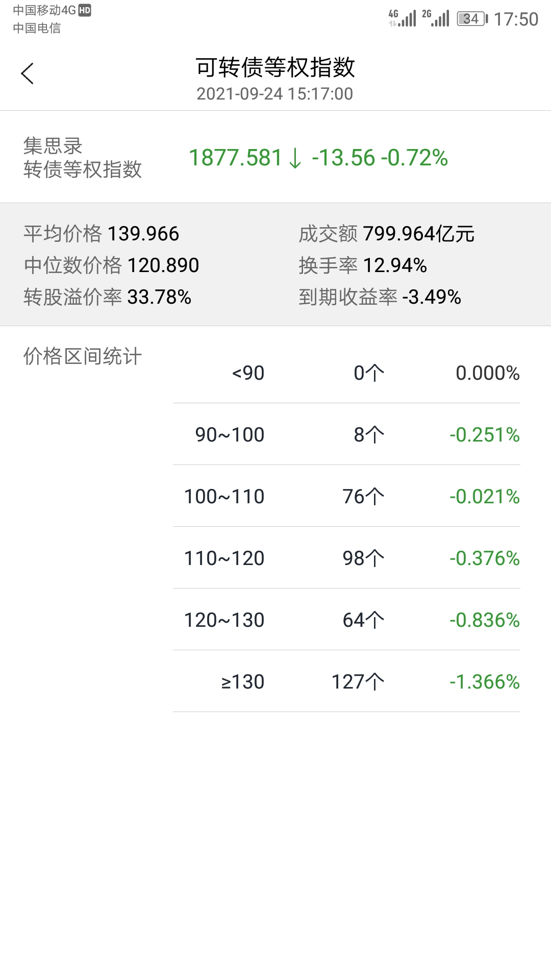Tap the 到期收益率 -3.49% stat
This screenshot has width=551, height=980.
pyautogui.click(x=380, y=297)
